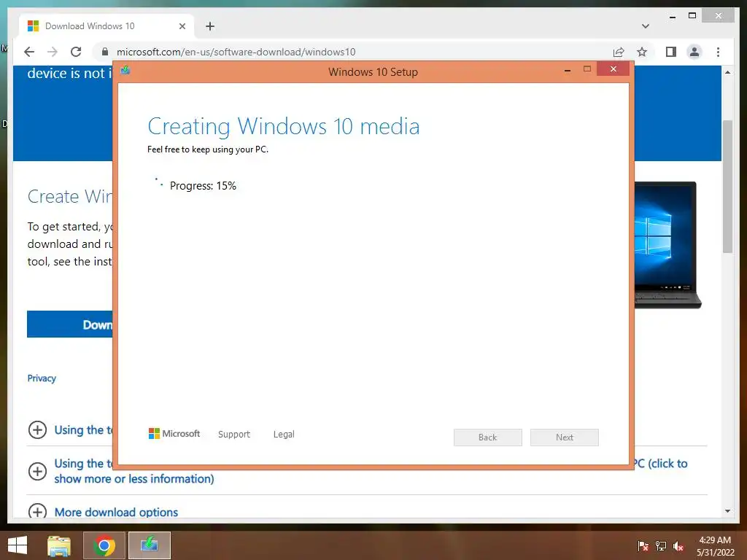Image resolution: width=747 pixels, height=560 pixels.
Task: Close the Download Windows 10 tab
Action: pos(182,26)
